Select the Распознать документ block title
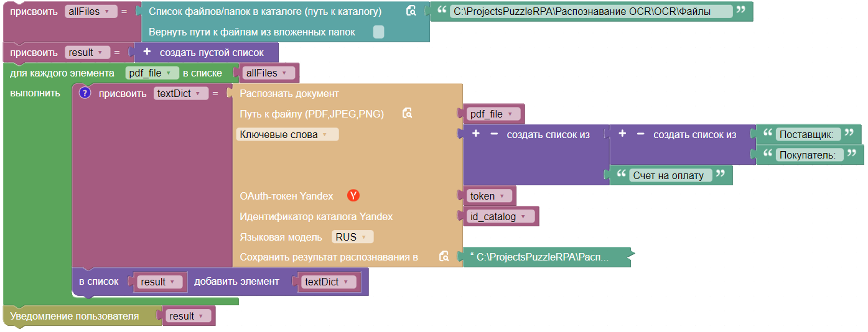This screenshot has width=868, height=332. click(x=289, y=93)
